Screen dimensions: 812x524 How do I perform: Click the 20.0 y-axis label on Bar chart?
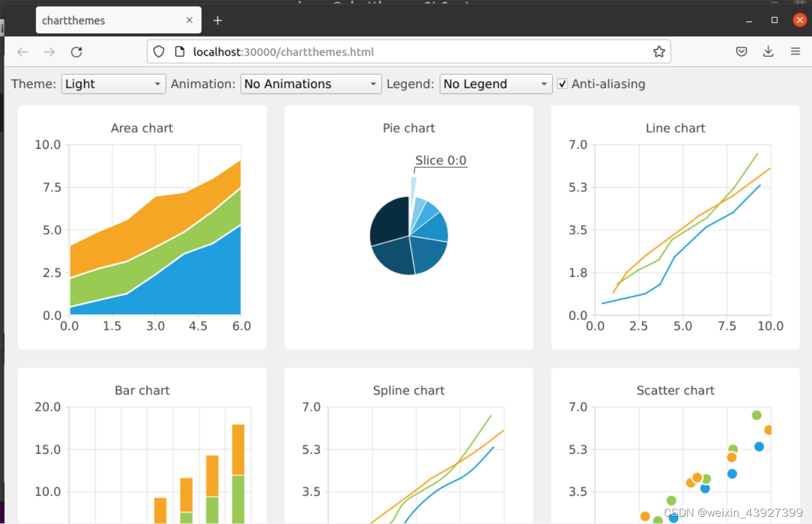point(48,407)
